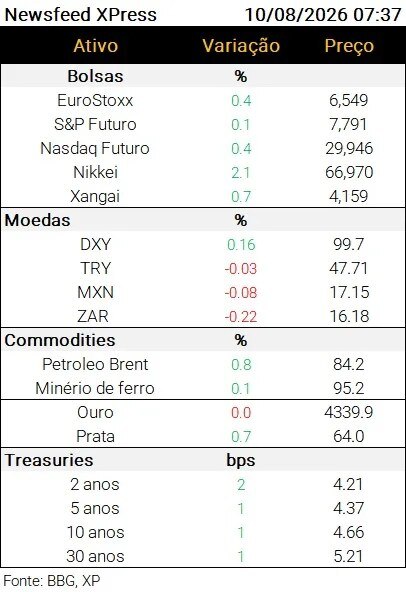Select the Moedas section header
The image size is (406, 592).
tap(37, 220)
